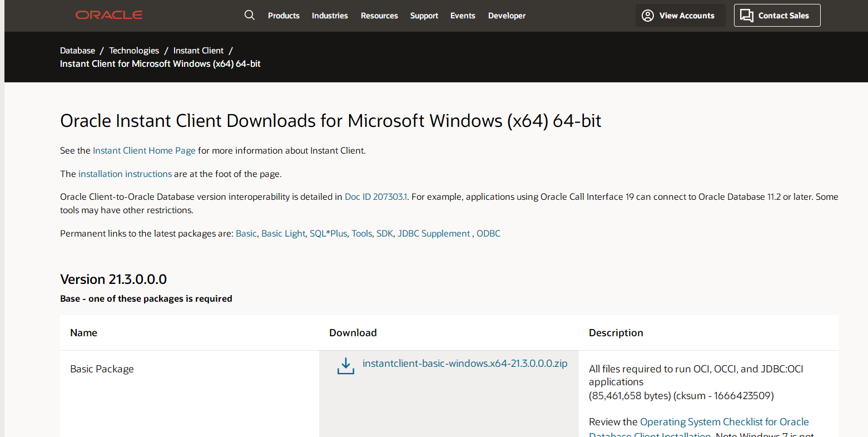Open the Industries menu
Viewport: 868px width, 437px height.
click(x=330, y=16)
